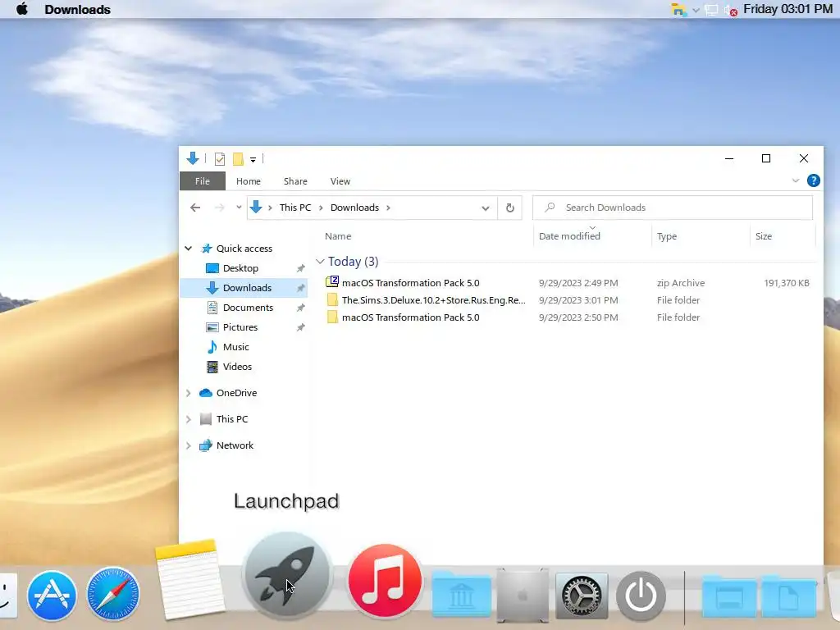Open the View ribbon tab
The height and width of the screenshot is (630, 840).
[340, 181]
